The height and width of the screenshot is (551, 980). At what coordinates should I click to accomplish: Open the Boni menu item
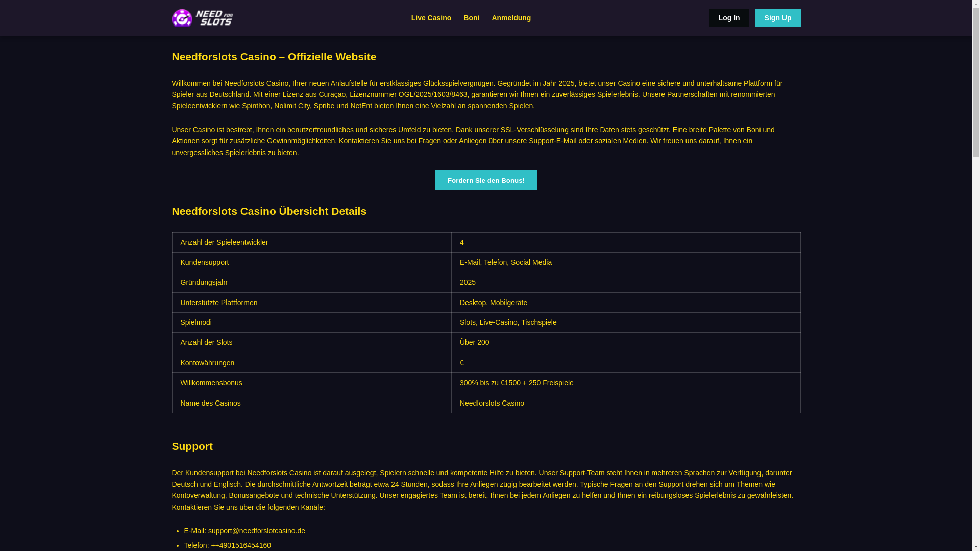tap(471, 18)
